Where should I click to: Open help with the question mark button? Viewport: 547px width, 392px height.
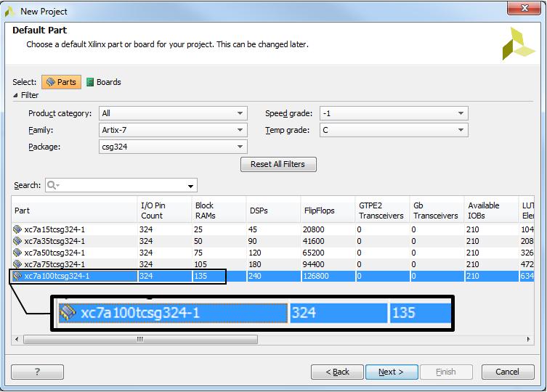click(x=37, y=372)
